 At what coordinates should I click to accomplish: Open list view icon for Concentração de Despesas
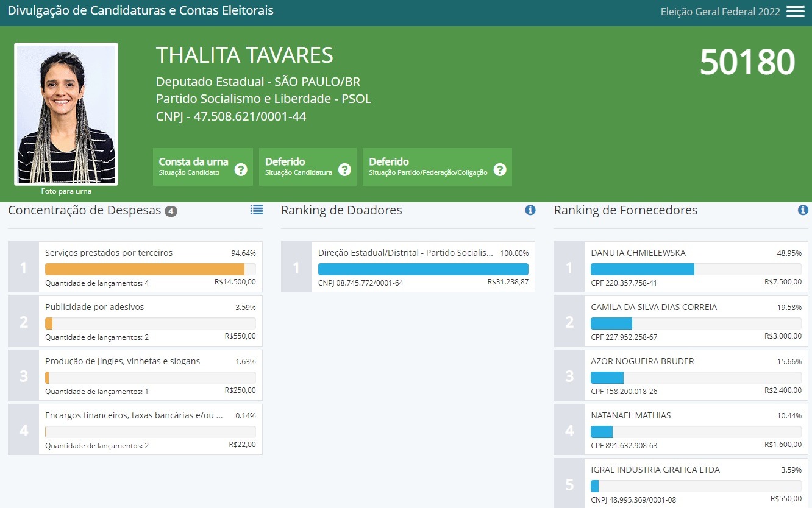click(x=257, y=210)
